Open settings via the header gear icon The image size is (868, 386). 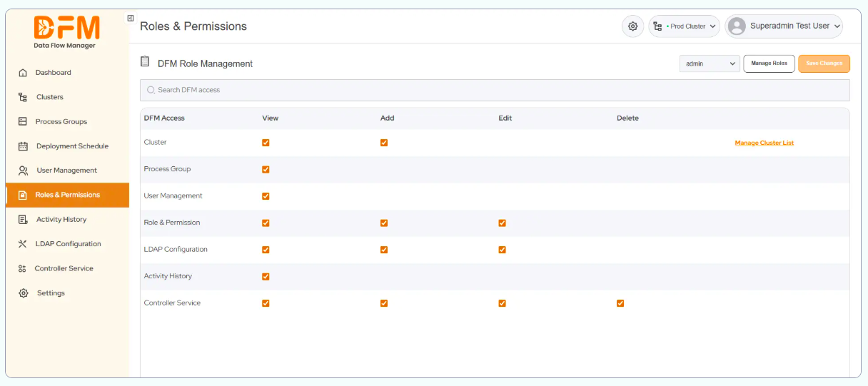[632, 26]
